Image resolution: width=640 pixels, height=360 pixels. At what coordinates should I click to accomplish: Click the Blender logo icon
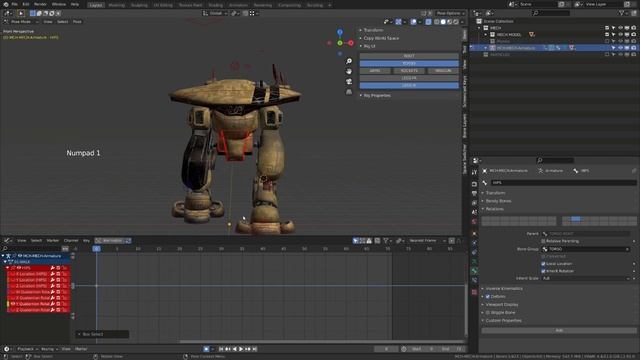5,4
